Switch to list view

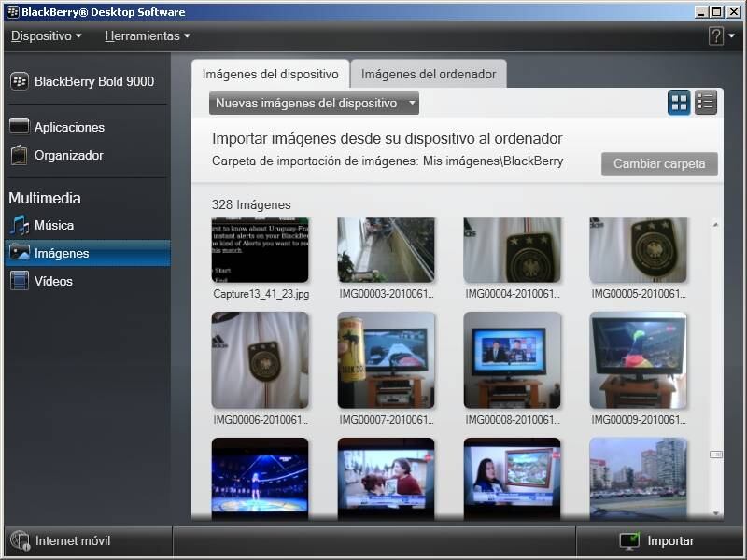[705, 103]
